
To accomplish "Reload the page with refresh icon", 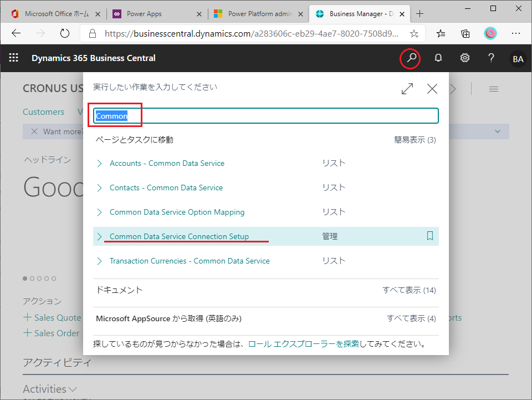I will pyautogui.click(x=64, y=33).
